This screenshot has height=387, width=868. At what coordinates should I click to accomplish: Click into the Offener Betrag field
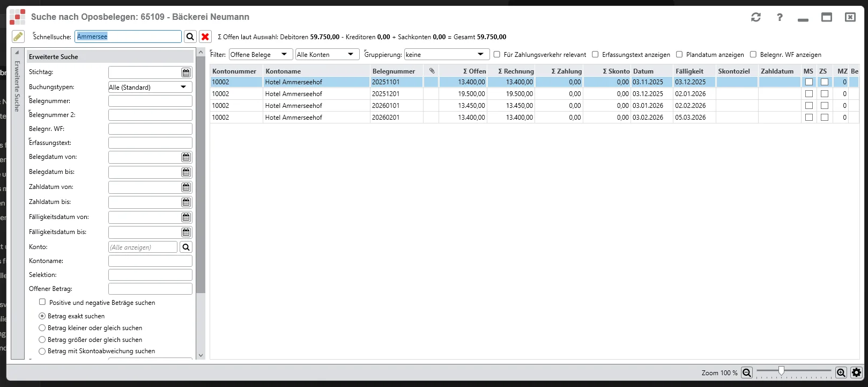coord(150,289)
